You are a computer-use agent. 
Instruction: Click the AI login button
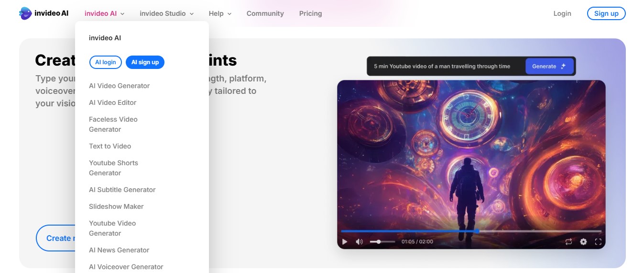point(106,62)
